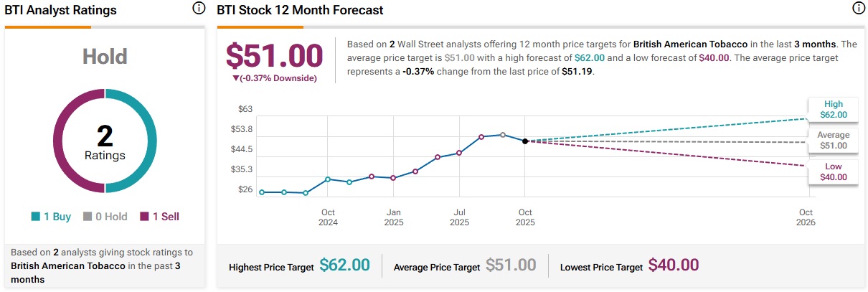The height and width of the screenshot is (292, 868).
Task: Select the Low $40.00 forecast label
Action: tap(833, 171)
